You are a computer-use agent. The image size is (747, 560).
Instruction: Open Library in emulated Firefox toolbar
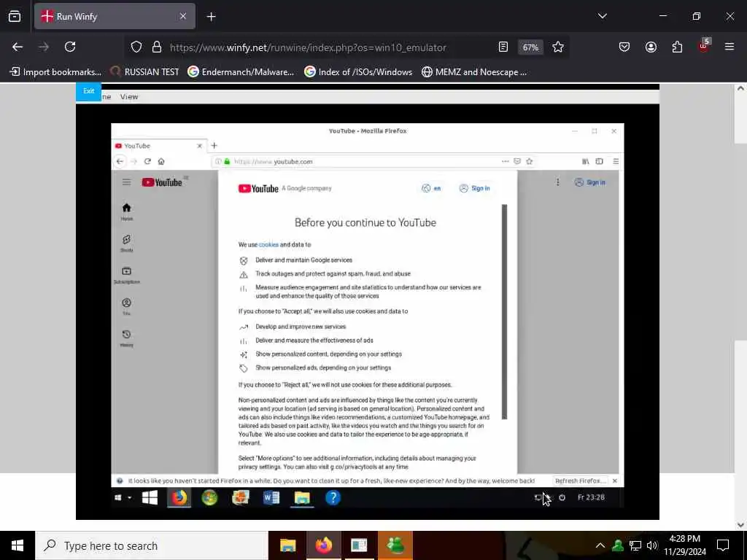tap(586, 161)
